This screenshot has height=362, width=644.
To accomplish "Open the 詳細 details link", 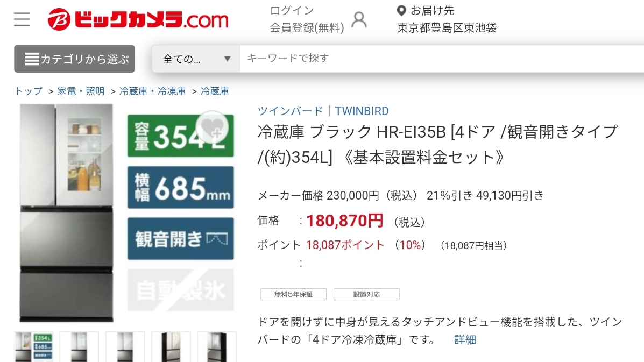I will [x=465, y=340].
